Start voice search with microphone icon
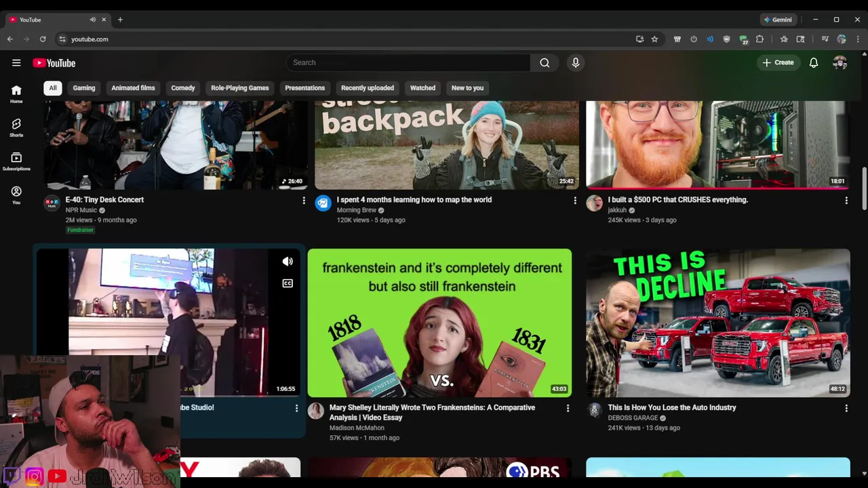The width and height of the screenshot is (868, 488). click(x=576, y=62)
